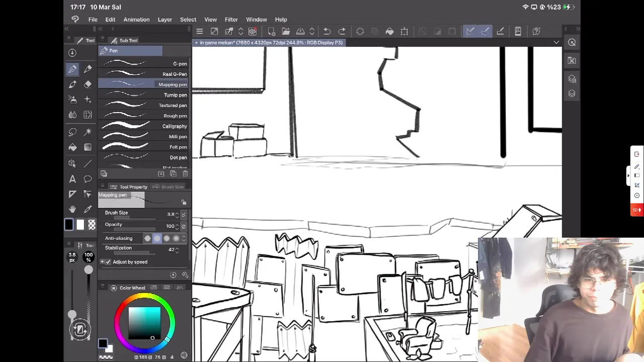Select the Blend tool
The height and width of the screenshot is (362, 644).
pos(72,115)
